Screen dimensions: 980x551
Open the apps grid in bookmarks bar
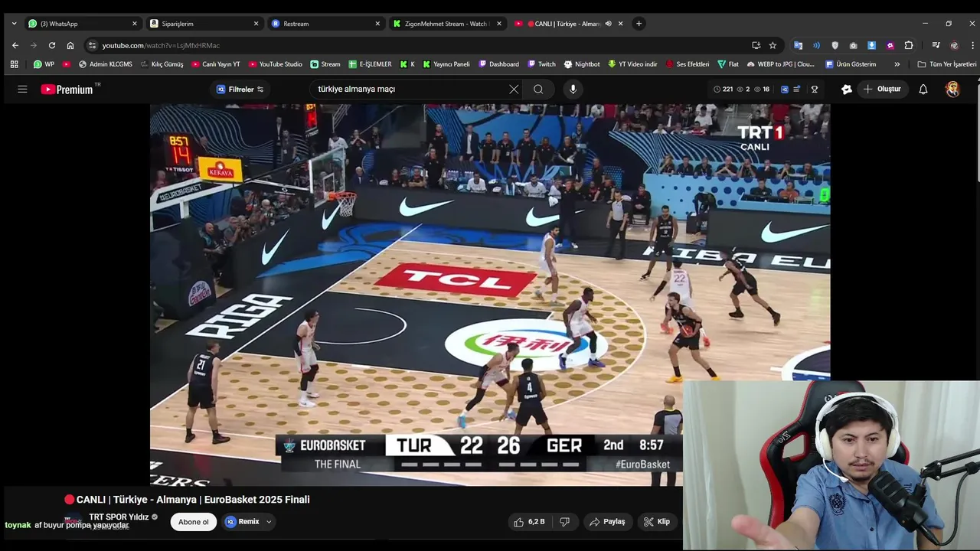(x=14, y=64)
